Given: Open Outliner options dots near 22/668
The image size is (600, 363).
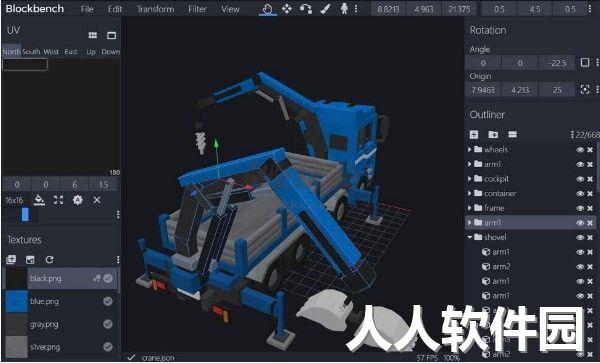Looking at the screenshot, I should click(572, 135).
